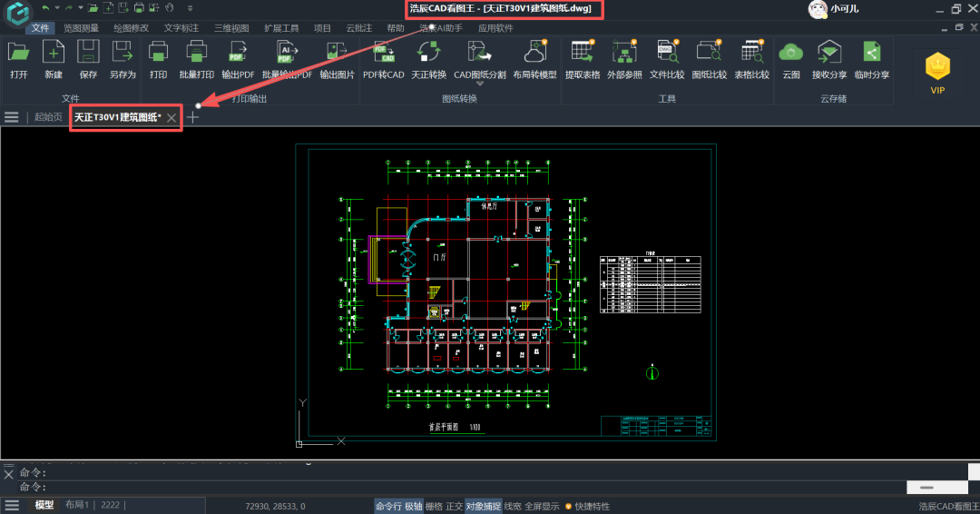Toggle 正交 ortho mode
This screenshot has height=514, width=980.
click(455, 506)
